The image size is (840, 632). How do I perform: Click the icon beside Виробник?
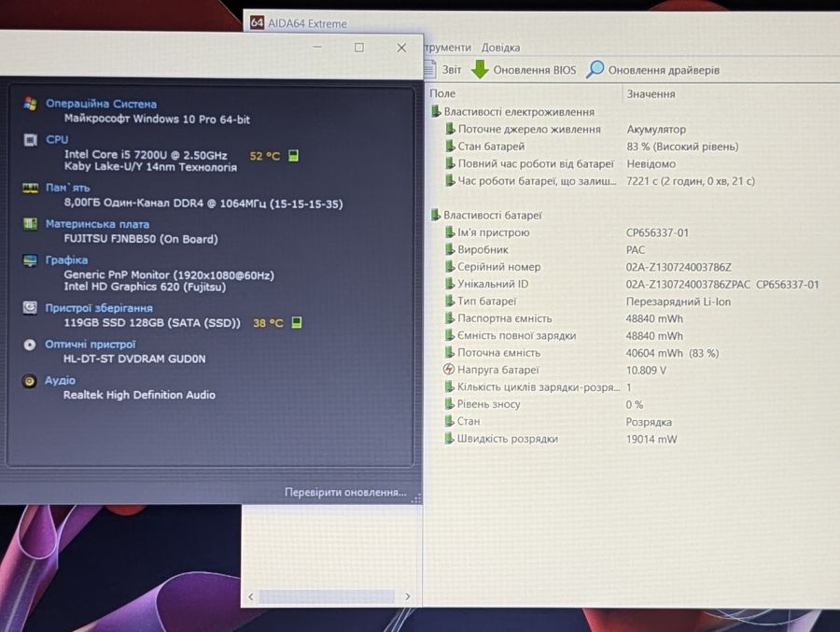450,249
